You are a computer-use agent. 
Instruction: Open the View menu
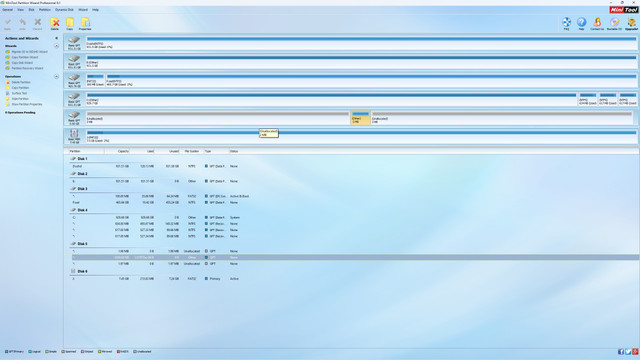(x=20, y=9)
